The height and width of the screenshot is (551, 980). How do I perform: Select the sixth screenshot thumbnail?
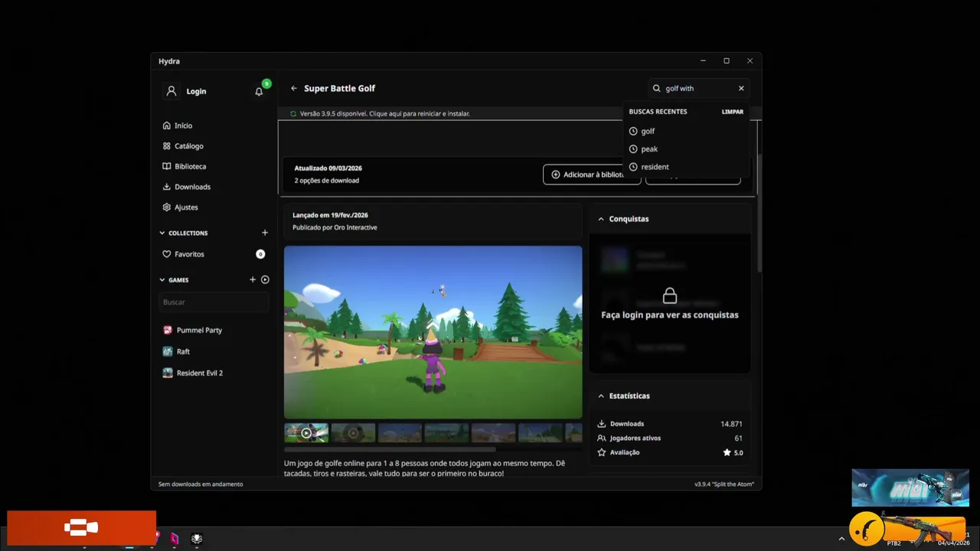click(x=540, y=433)
